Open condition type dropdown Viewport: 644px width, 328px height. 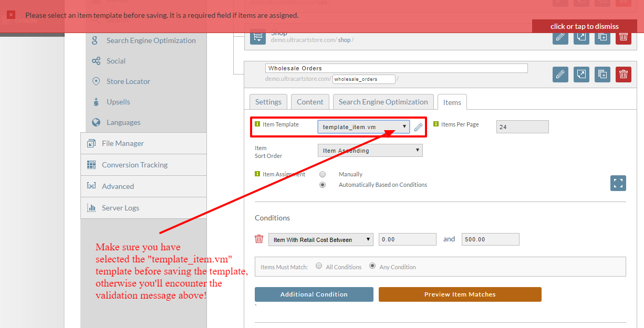(x=321, y=239)
